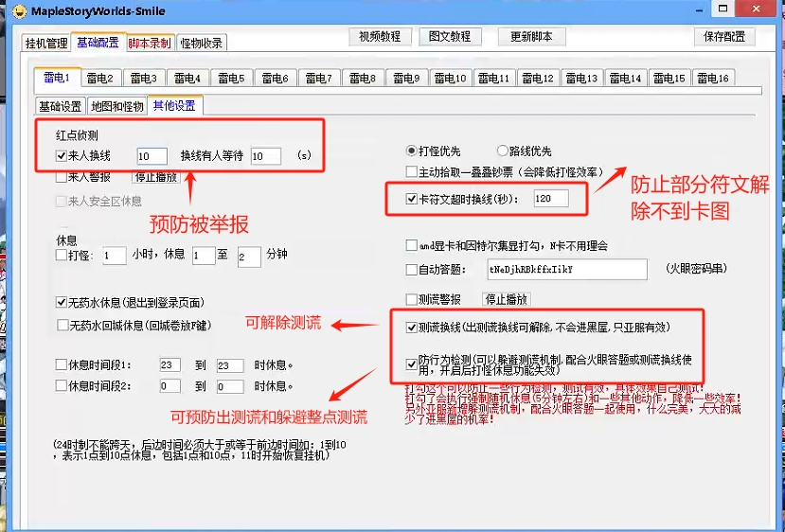Enable the 来人警报 checkbox
785x532 pixels.
(62, 177)
